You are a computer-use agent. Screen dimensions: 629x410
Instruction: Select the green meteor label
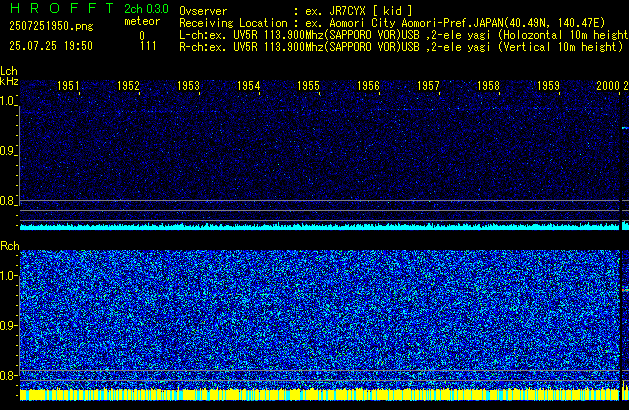click(x=142, y=21)
